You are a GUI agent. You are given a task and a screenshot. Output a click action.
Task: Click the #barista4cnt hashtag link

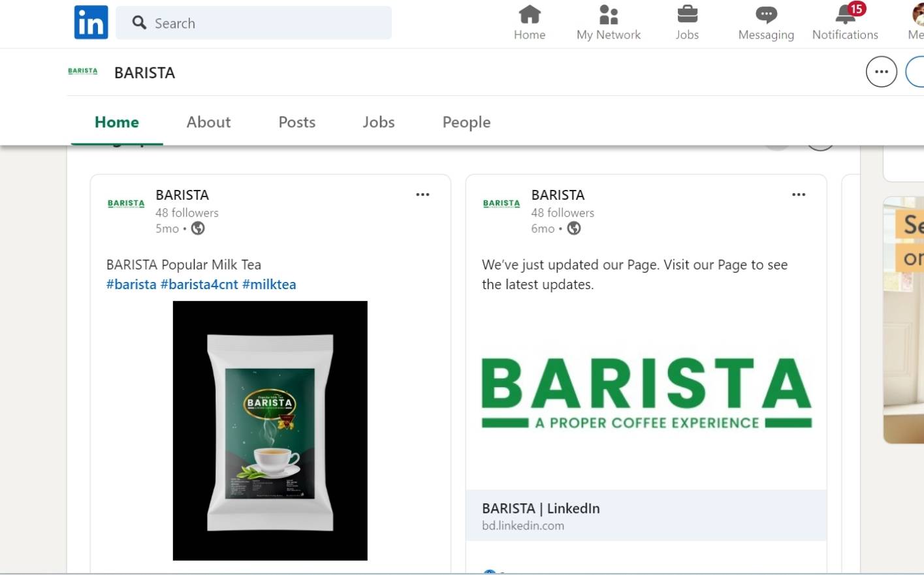[x=199, y=285]
